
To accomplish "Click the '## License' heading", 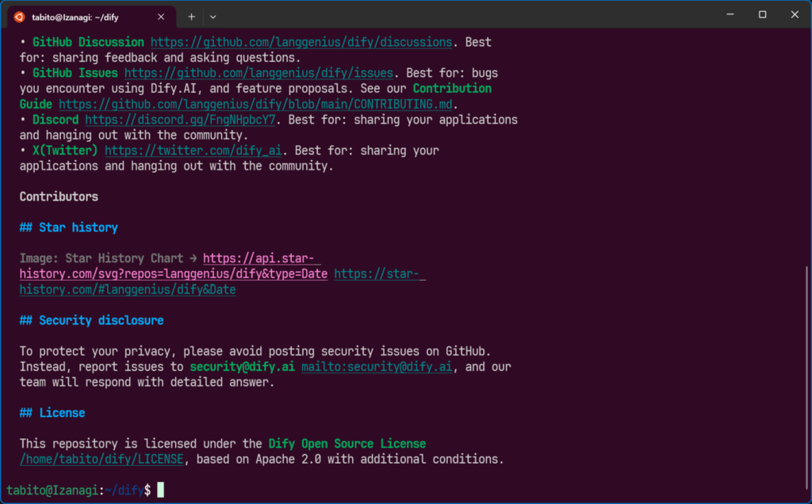I will (x=52, y=413).
